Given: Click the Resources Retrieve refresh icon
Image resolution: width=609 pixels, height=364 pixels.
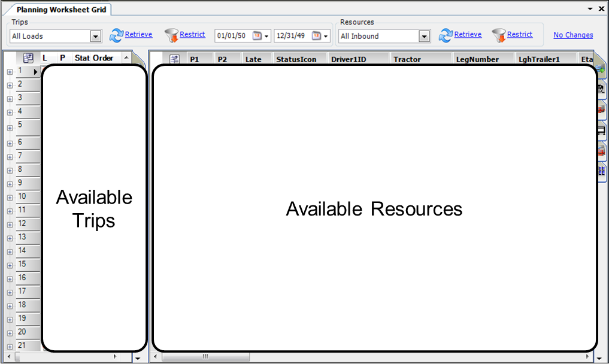Looking at the screenshot, I should pos(446,35).
